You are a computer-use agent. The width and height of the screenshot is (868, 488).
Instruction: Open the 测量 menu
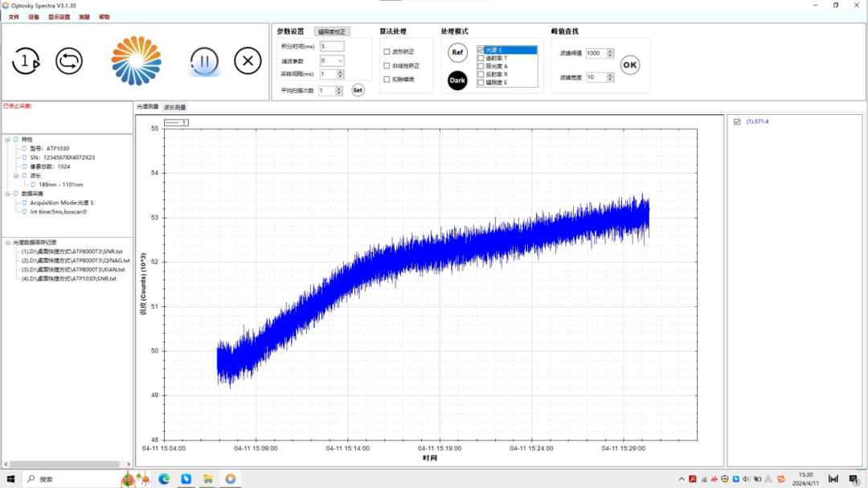[84, 17]
